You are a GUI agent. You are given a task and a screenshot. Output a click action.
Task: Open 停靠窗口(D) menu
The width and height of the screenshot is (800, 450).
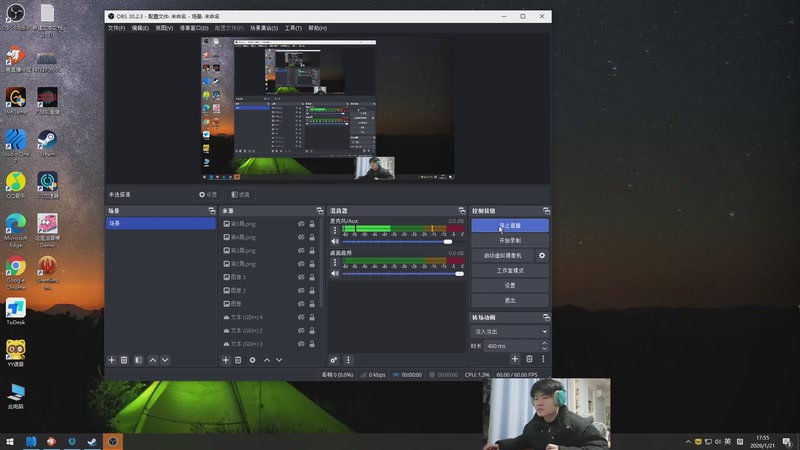pyautogui.click(x=194, y=28)
